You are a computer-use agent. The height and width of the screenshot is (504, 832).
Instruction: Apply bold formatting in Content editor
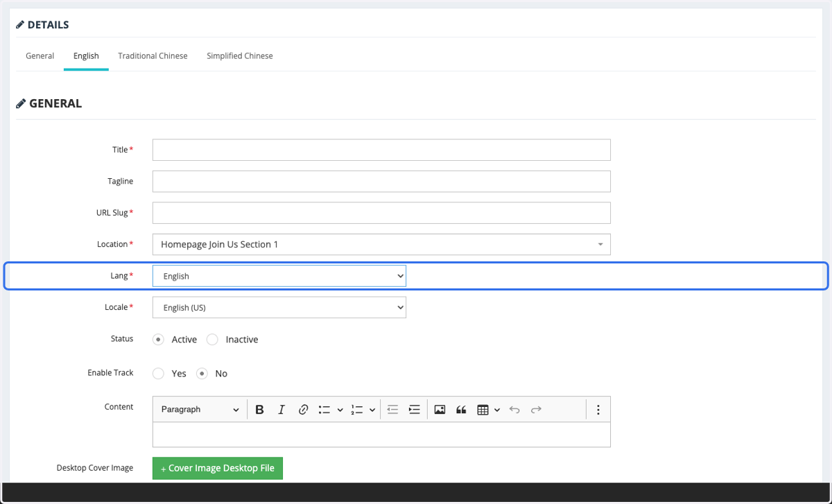pos(259,410)
